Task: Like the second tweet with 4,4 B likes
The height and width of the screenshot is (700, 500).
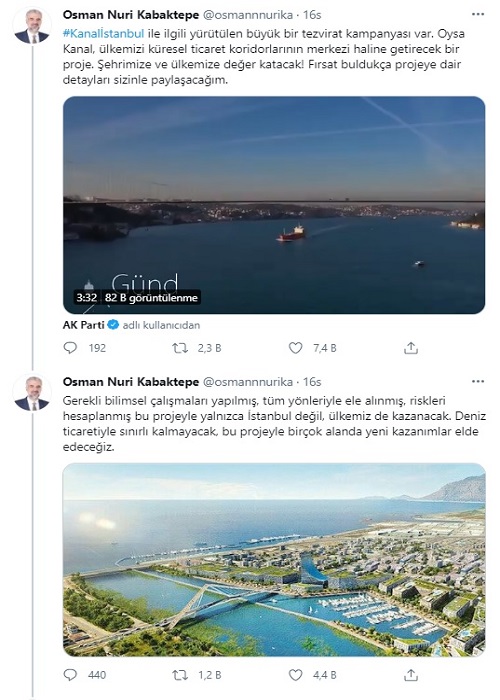Action: pos(296,675)
